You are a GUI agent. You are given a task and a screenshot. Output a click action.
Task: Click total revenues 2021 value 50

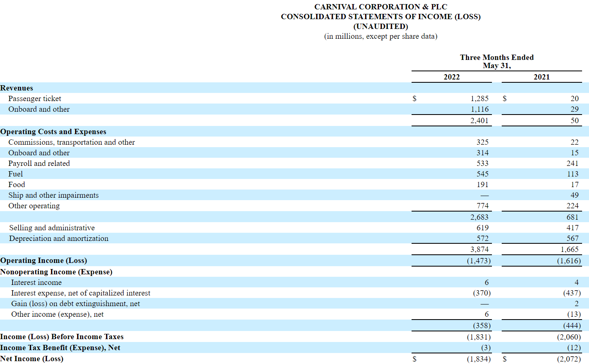pyautogui.click(x=574, y=121)
